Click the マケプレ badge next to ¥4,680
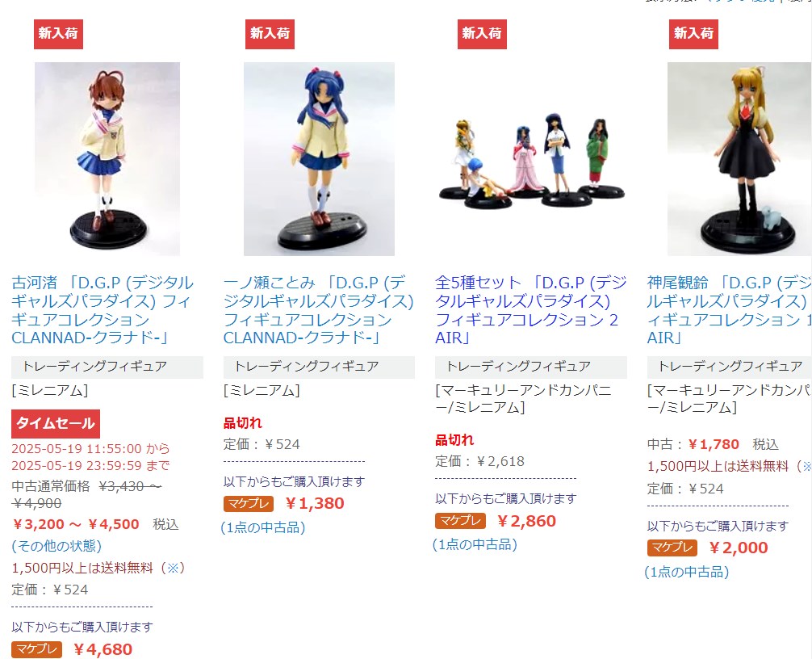 pos(37,649)
